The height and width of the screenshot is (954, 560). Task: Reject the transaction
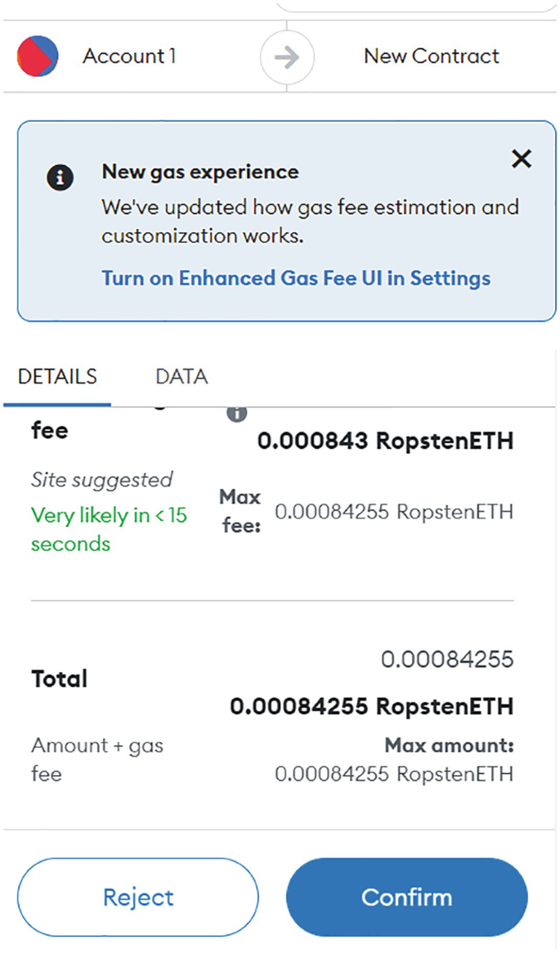coord(138,897)
